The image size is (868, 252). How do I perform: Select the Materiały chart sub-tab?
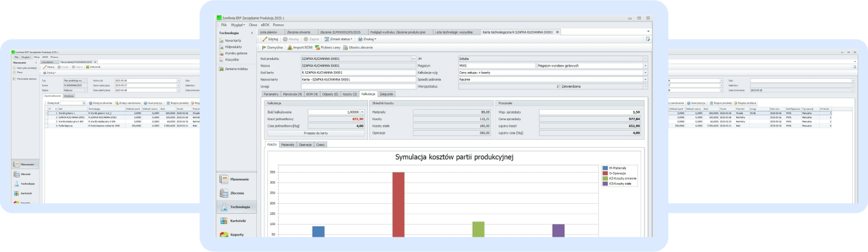pos(288,145)
